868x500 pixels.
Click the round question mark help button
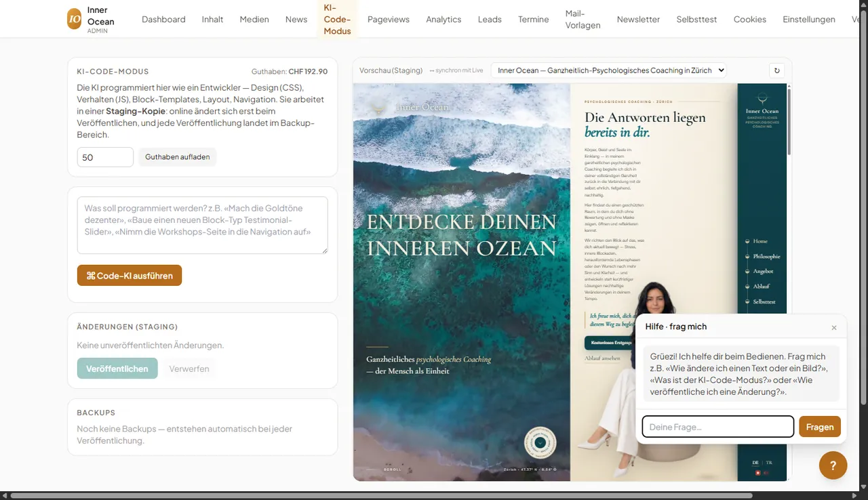pos(833,465)
